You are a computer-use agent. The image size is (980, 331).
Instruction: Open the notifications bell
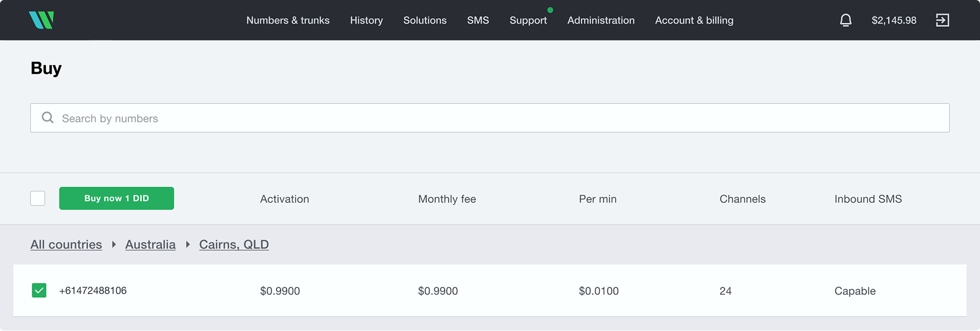point(845,20)
